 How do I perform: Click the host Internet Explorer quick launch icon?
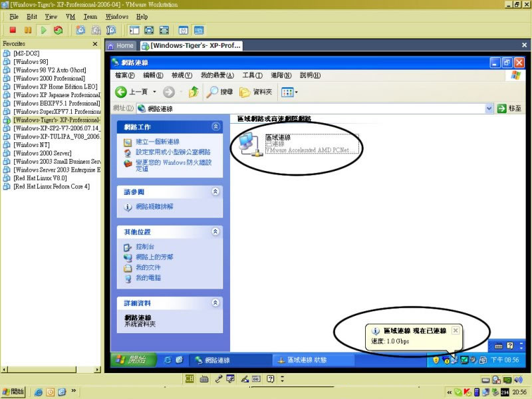(x=39, y=392)
